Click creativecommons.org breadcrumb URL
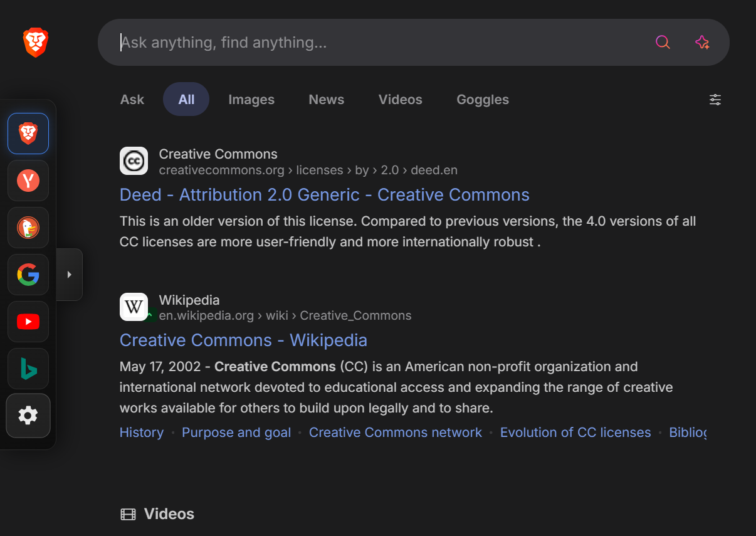The width and height of the screenshot is (756, 536). (308, 170)
